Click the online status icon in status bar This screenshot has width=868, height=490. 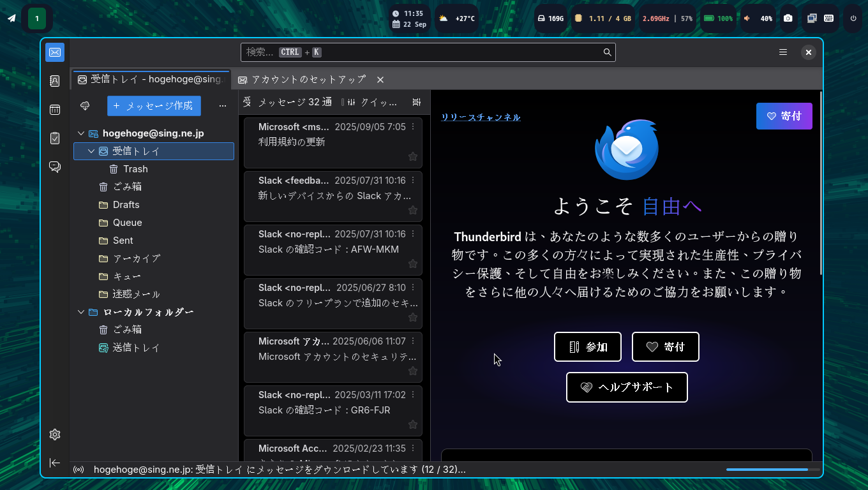[79, 470]
